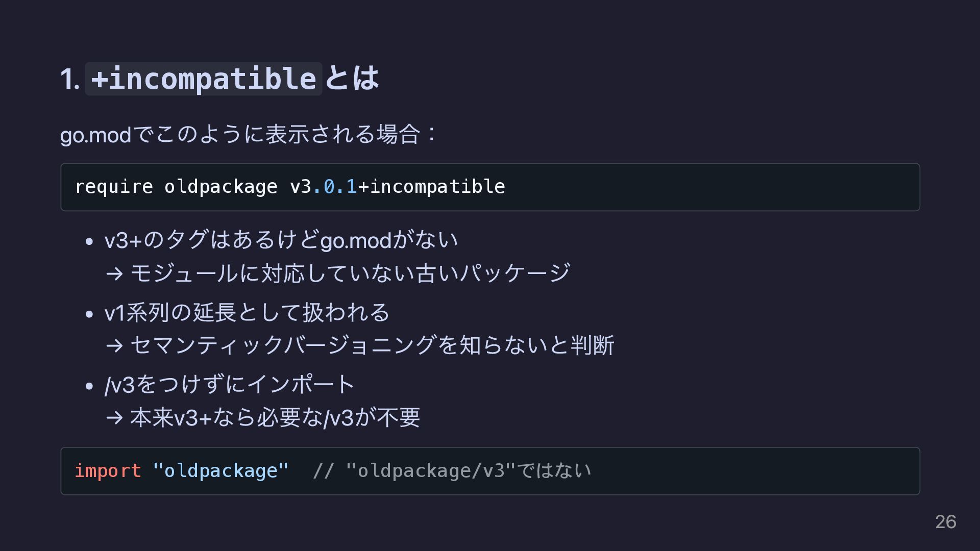This screenshot has height=551, width=980.
Task: Click the arrow before 本来v3+なら必要な
Action: [114, 418]
